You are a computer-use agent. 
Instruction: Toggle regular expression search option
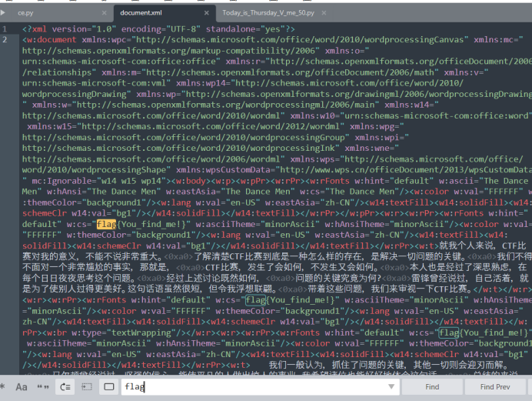click(x=3, y=386)
